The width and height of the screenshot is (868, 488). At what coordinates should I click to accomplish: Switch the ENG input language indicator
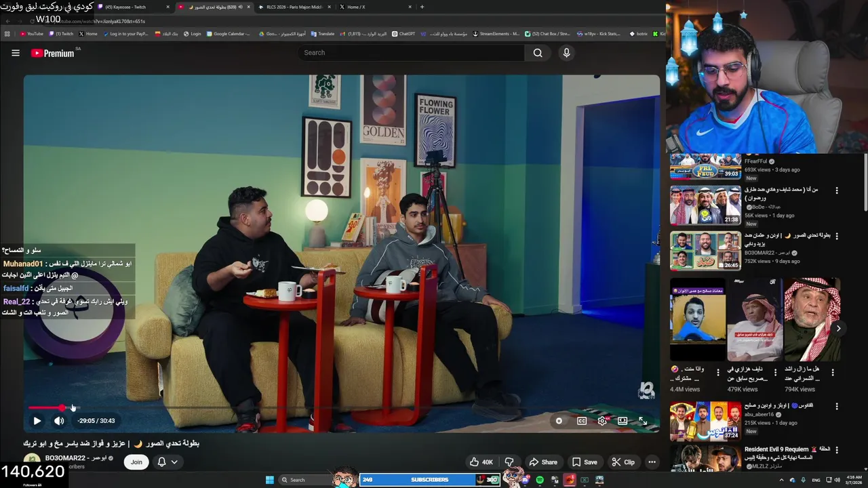[x=816, y=480]
